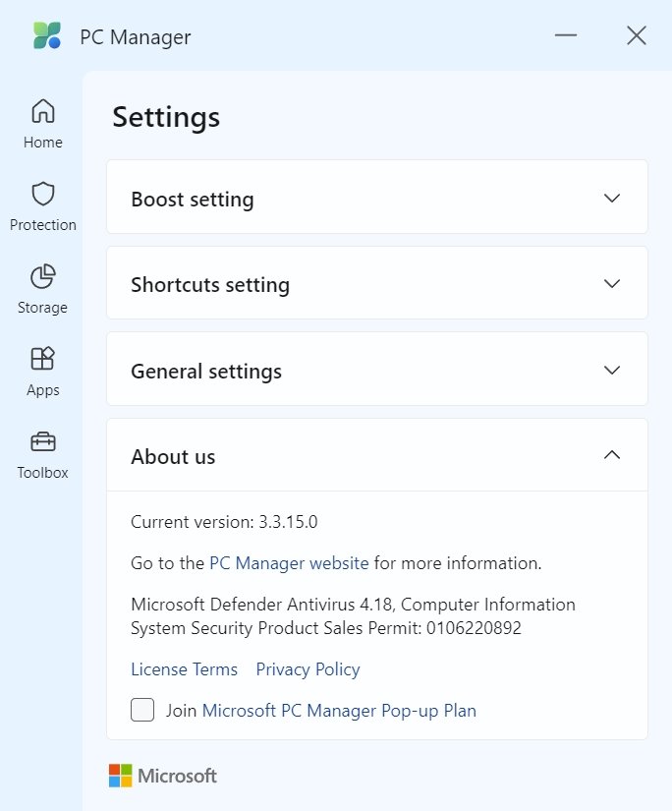672x811 pixels.
Task: Expand the General settings chevron
Action: pos(612,371)
